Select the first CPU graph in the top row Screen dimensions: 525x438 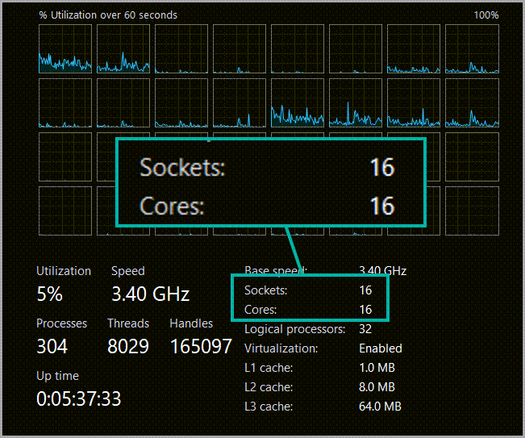tap(65, 49)
